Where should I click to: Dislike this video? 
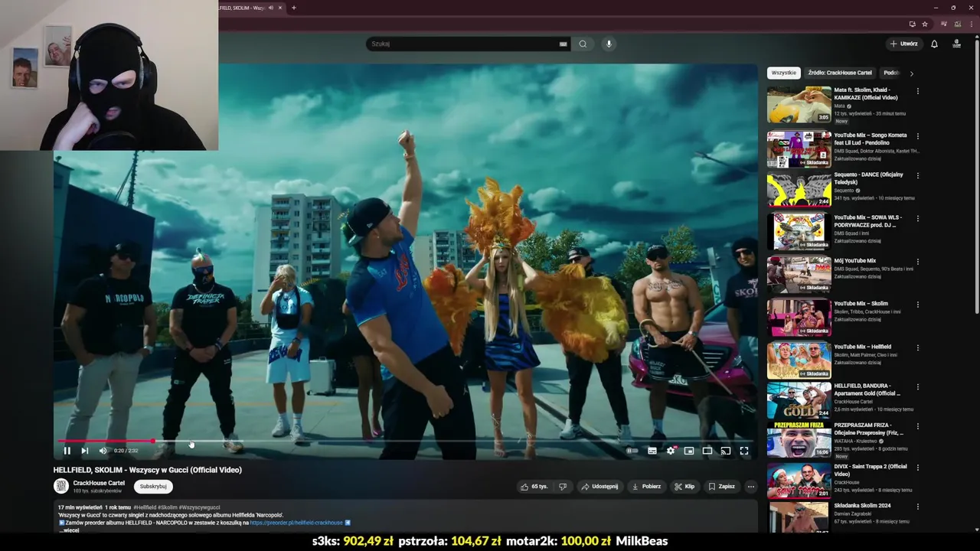point(563,487)
